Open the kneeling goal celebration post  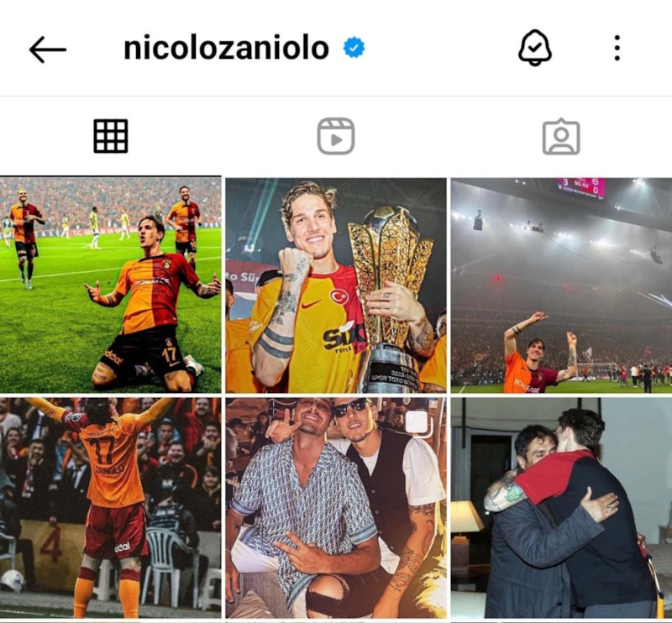tap(111, 285)
